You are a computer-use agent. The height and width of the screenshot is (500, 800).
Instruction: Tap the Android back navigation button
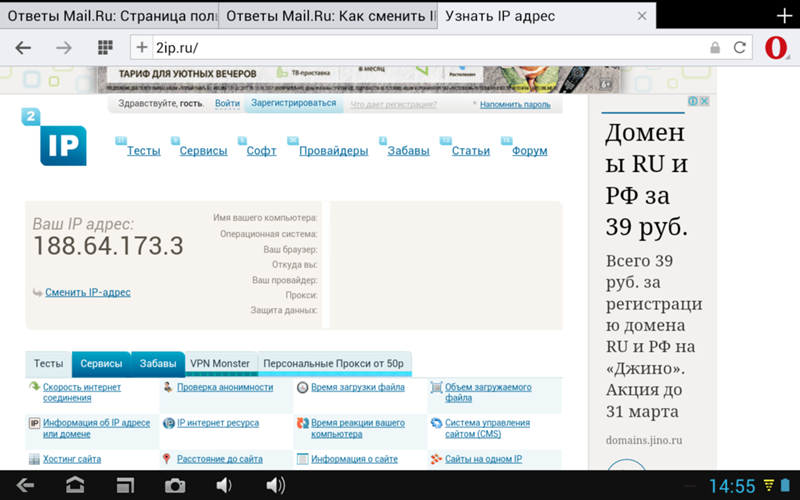25,485
